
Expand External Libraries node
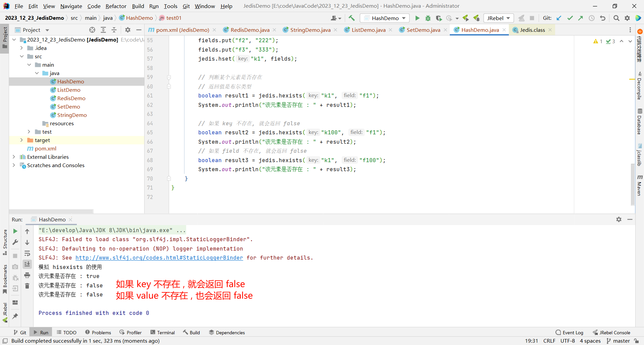pos(14,157)
